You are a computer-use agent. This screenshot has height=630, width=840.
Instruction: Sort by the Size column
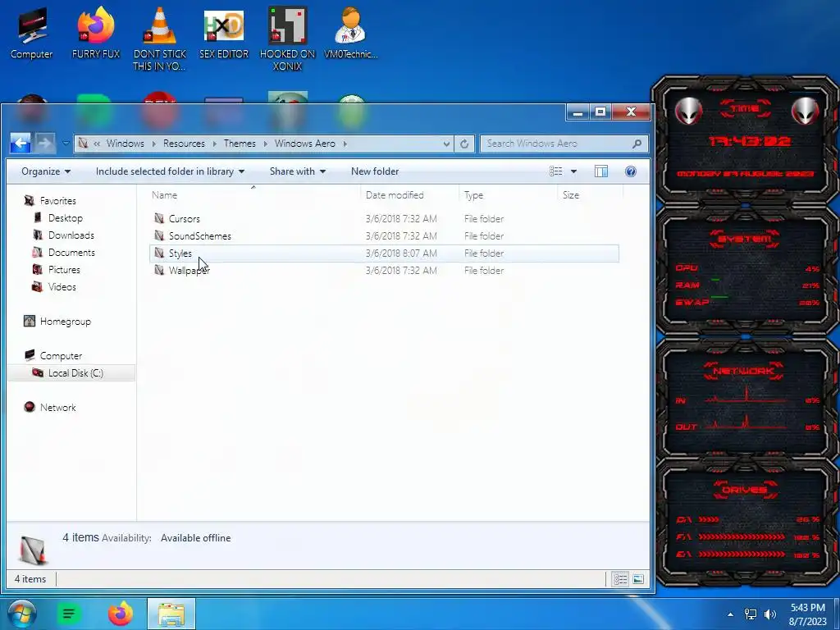click(x=589, y=195)
